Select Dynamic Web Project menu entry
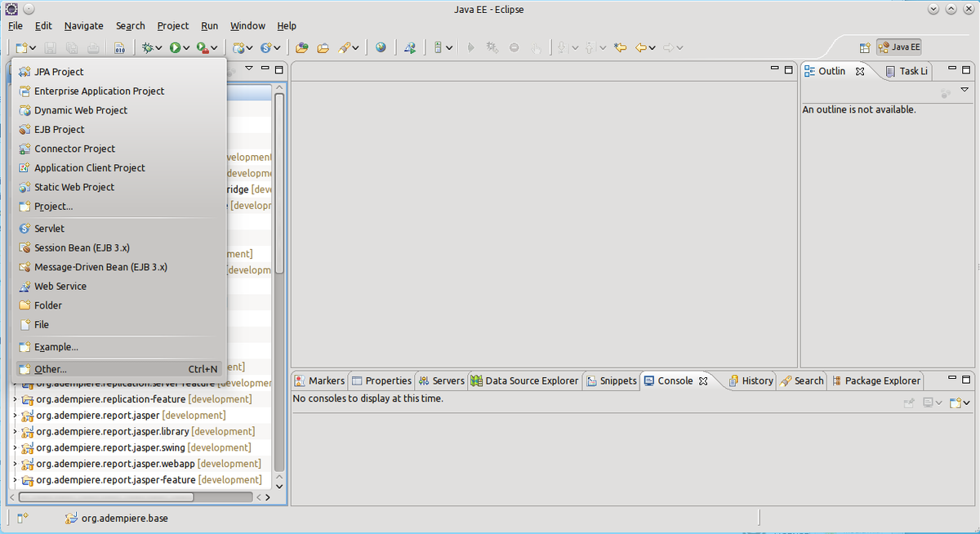The width and height of the screenshot is (980, 534). 81,110
